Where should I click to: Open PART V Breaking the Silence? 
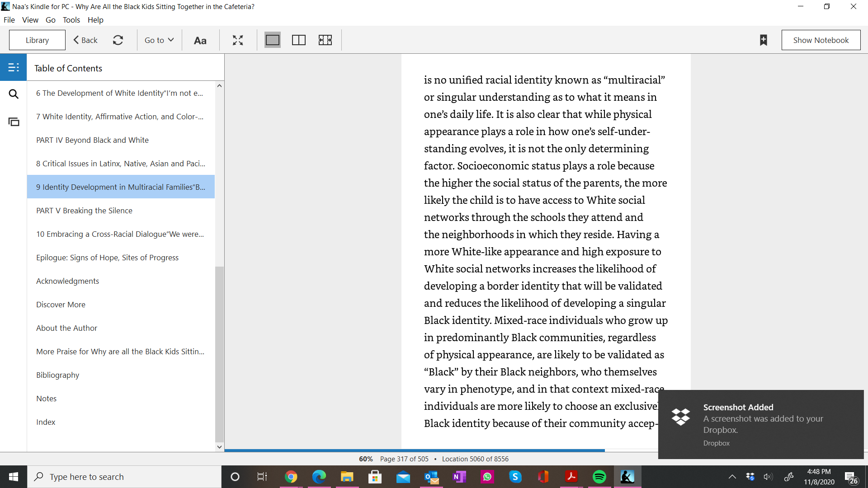coord(121,211)
